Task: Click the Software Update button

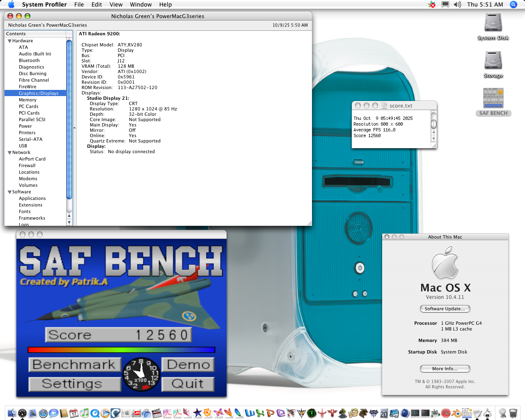Action: click(x=445, y=309)
